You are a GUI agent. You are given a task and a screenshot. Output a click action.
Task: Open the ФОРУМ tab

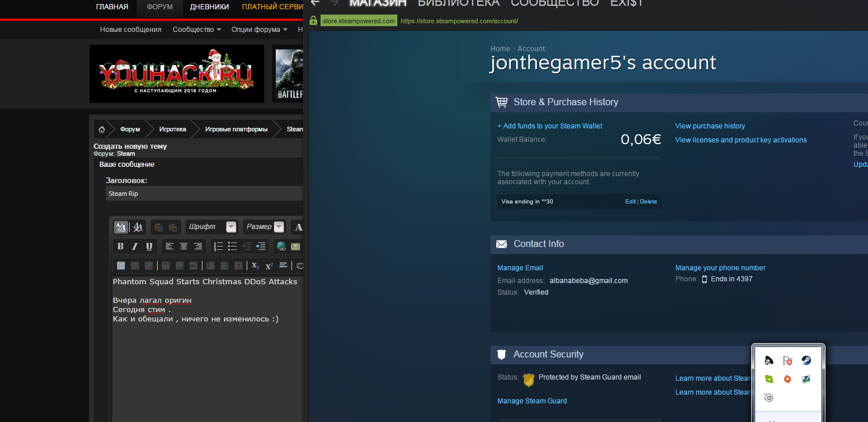coord(160,7)
